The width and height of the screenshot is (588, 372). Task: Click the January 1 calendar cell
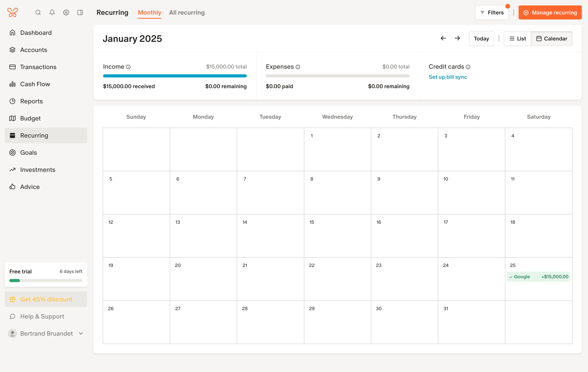[x=337, y=149]
